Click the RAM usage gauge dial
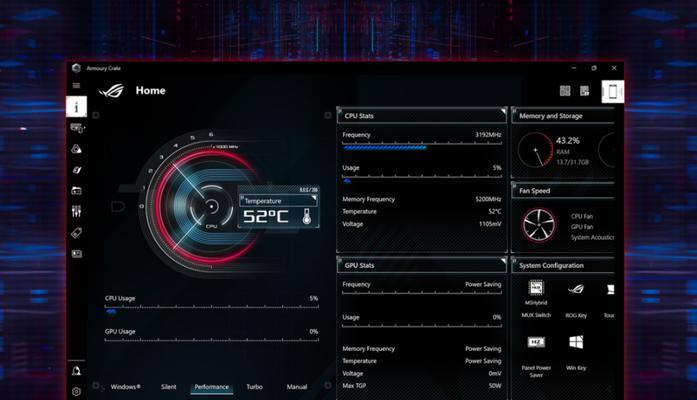Screen dimensions: 697x400 [x=535, y=150]
